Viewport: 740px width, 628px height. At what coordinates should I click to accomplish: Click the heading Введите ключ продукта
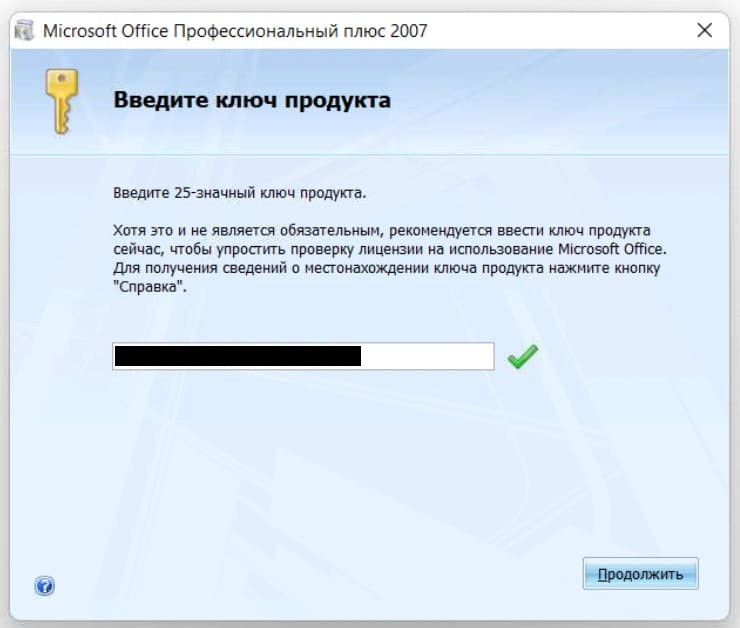[x=251, y=100]
